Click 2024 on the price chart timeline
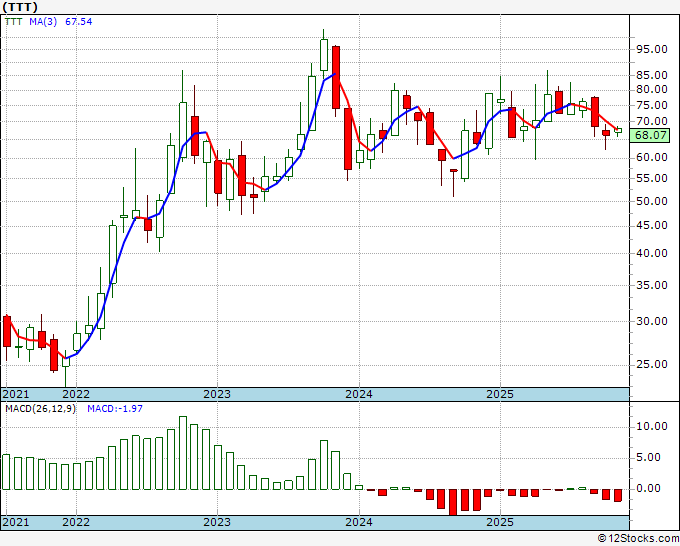680x546 pixels. pos(358,394)
